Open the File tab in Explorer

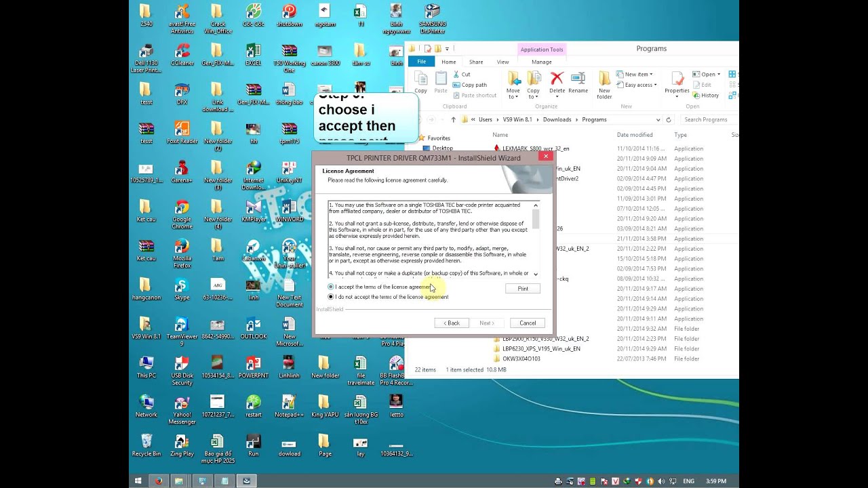click(x=421, y=62)
